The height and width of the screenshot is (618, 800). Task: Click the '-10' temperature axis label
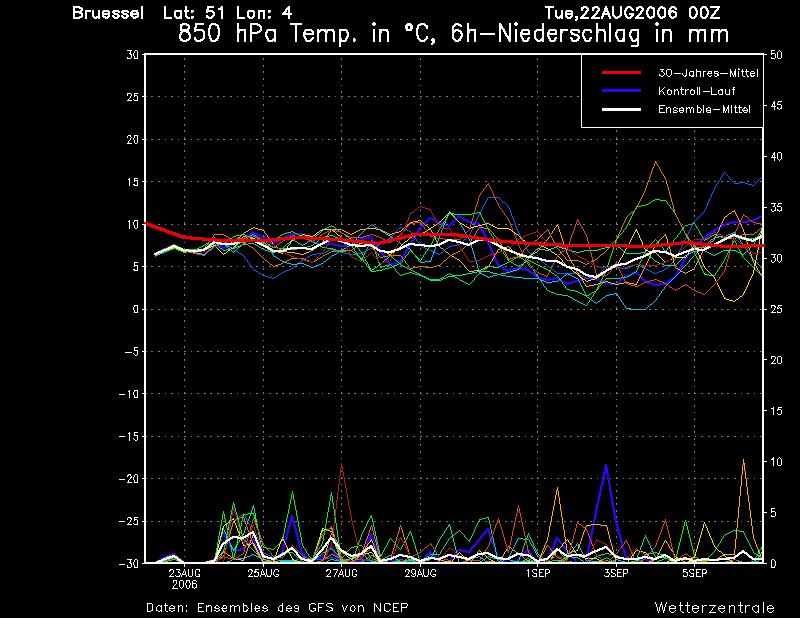(129, 394)
